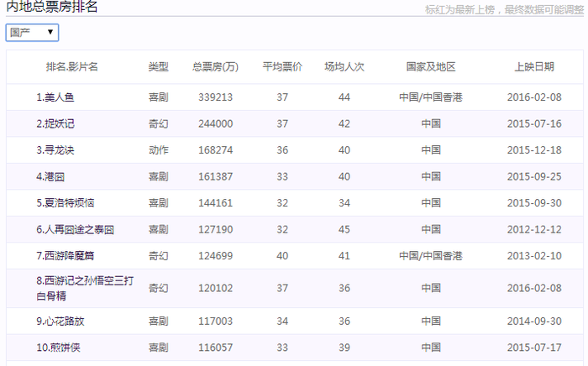The height and width of the screenshot is (366, 588).
Task: Select box office value 168274
Action: point(216,150)
